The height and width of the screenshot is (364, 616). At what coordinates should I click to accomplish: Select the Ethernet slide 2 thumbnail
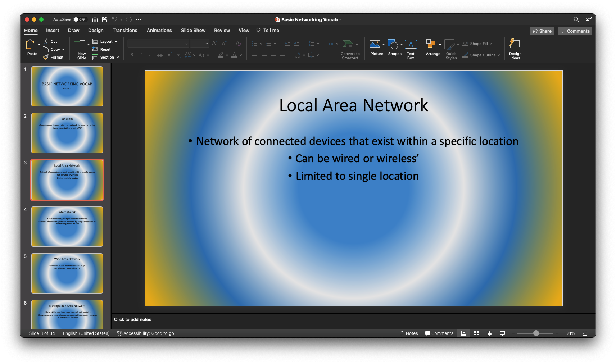tap(67, 133)
